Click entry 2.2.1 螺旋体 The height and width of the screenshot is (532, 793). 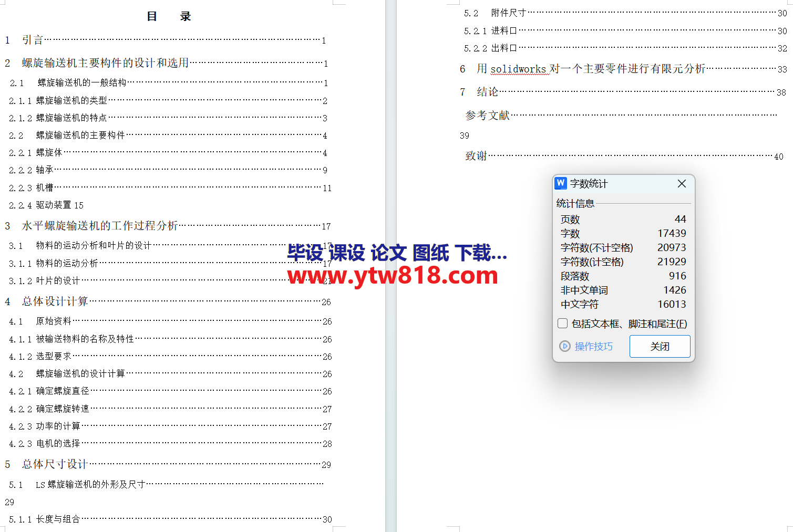pos(168,152)
